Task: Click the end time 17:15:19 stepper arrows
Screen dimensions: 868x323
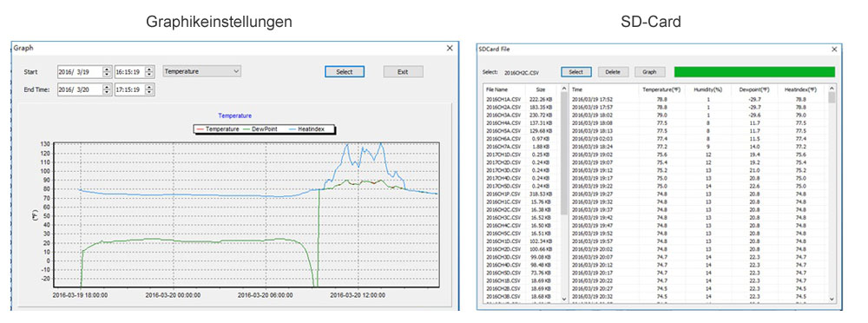Action: (149, 89)
